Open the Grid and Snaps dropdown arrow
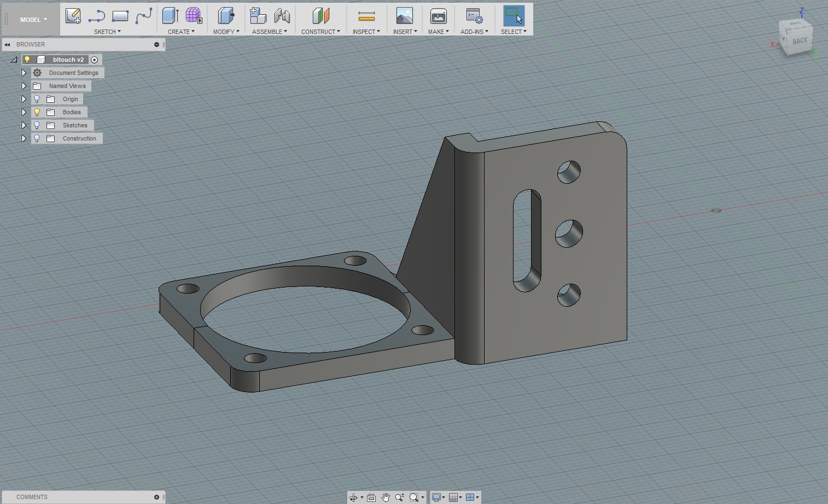 coord(460,497)
